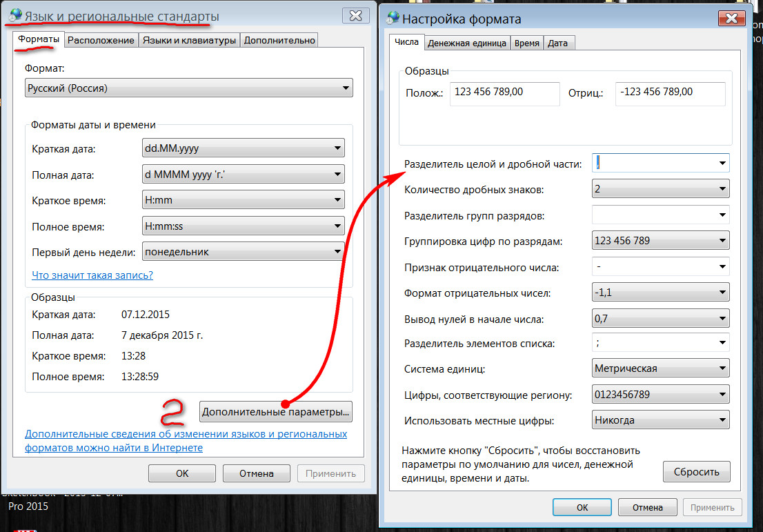This screenshot has height=532, width=763.
Task: Expand the Полное время dropdown
Action: pos(244,226)
